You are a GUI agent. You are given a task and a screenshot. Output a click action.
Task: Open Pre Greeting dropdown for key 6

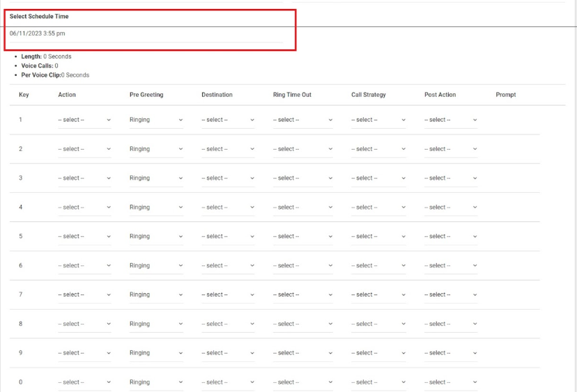(156, 265)
